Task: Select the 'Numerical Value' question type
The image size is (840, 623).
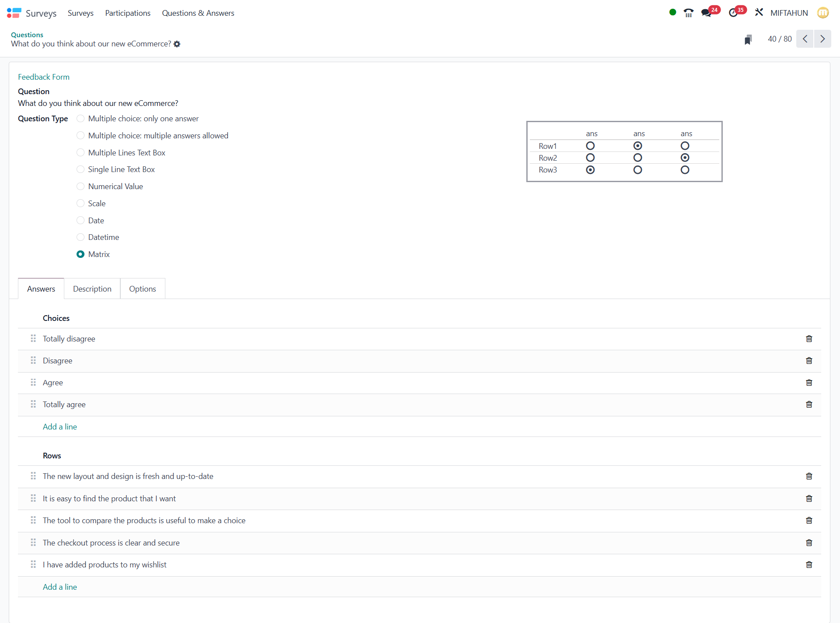Action: pos(80,187)
